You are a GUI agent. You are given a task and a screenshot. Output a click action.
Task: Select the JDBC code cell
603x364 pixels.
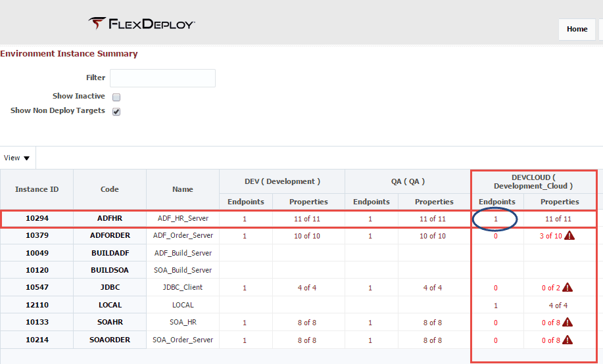pyautogui.click(x=110, y=288)
